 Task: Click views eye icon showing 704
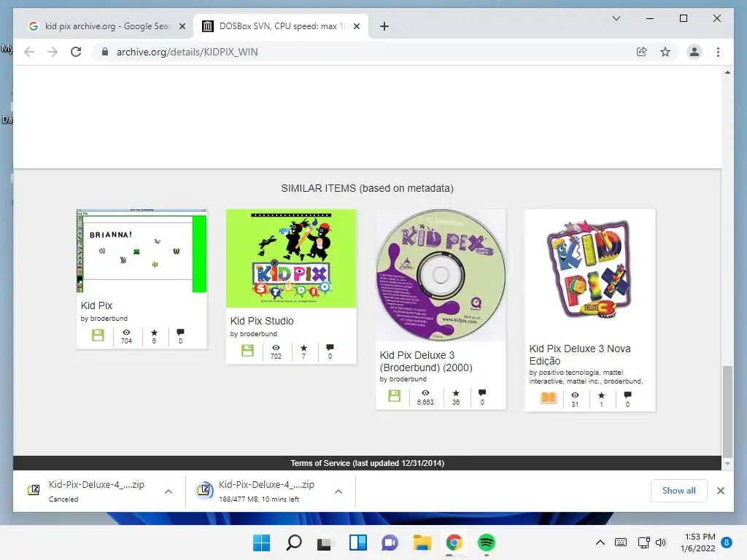coord(126,332)
